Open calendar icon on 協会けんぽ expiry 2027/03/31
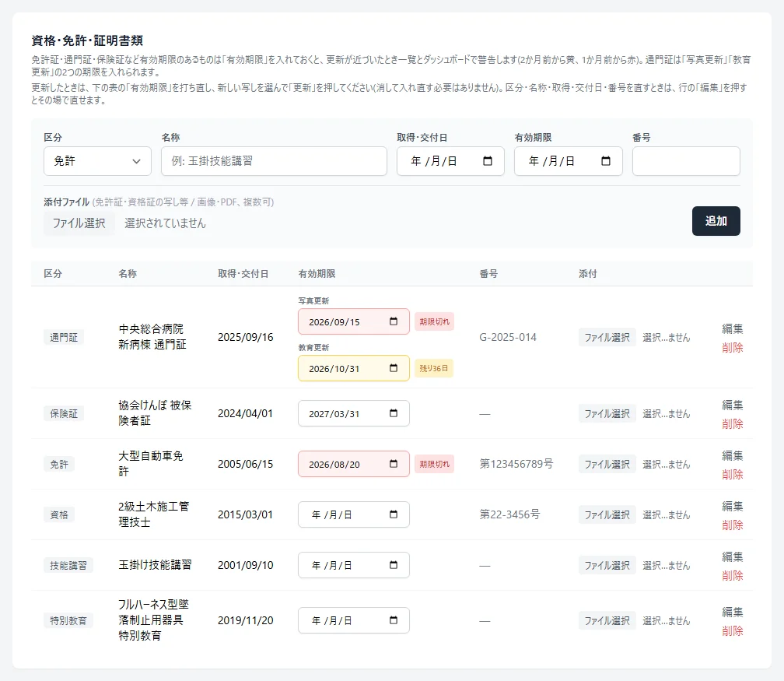Viewport: 784px width, 681px height. coord(394,413)
